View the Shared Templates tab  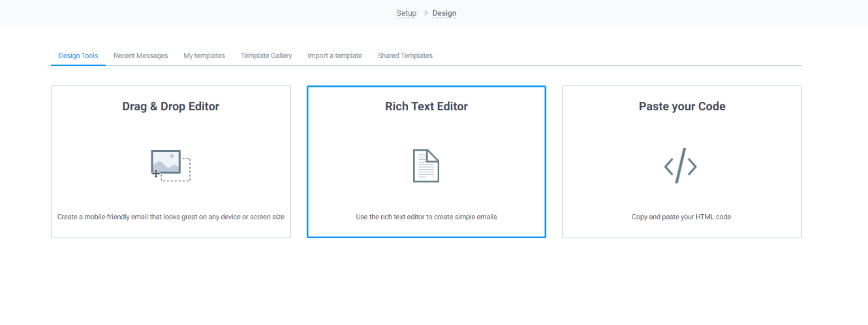[405, 56]
